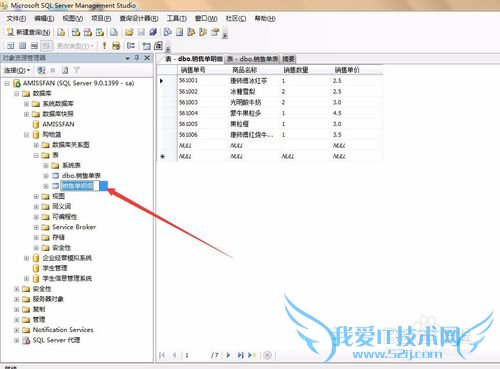Show the Registered Servers window
500x369 pixels.
click(168, 32)
